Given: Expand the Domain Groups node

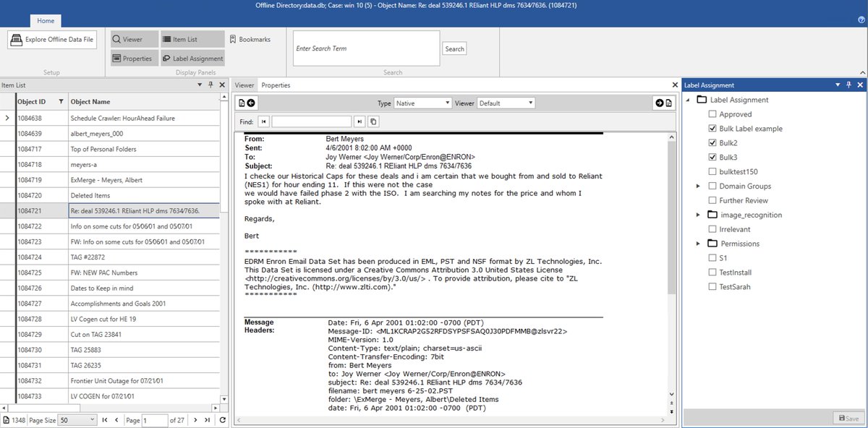Looking at the screenshot, I should click(x=699, y=186).
